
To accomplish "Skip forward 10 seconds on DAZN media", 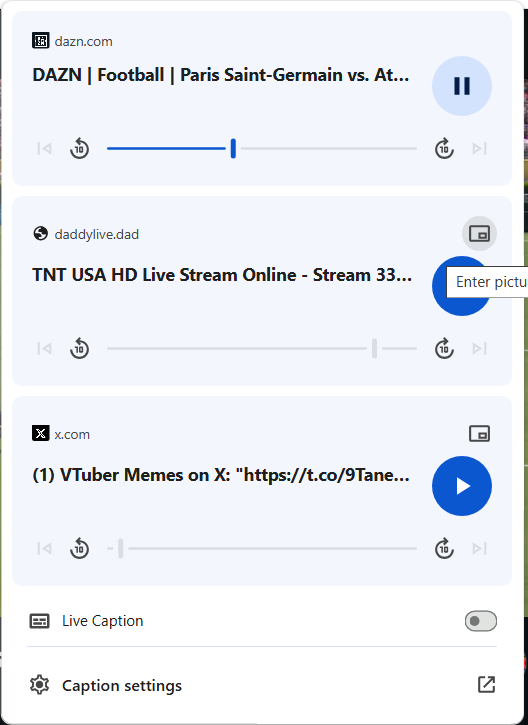I will point(444,149).
